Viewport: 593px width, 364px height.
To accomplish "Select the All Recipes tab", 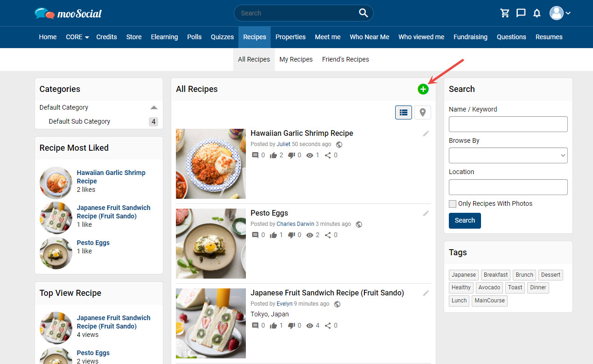I will click(x=254, y=59).
